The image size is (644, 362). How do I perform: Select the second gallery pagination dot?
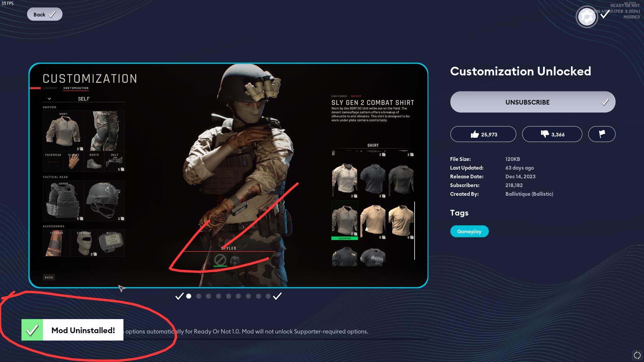[199, 296]
